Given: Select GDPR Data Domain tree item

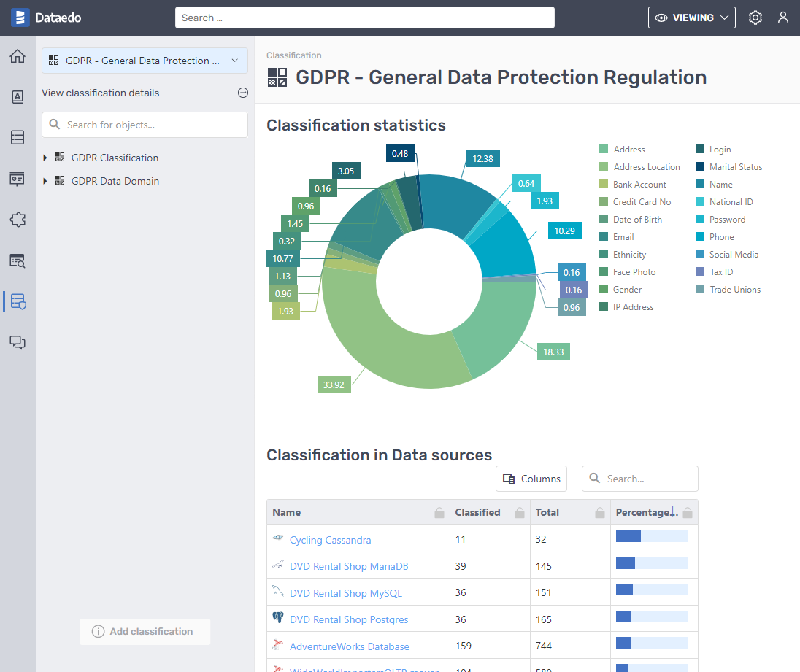Looking at the screenshot, I should click(115, 181).
